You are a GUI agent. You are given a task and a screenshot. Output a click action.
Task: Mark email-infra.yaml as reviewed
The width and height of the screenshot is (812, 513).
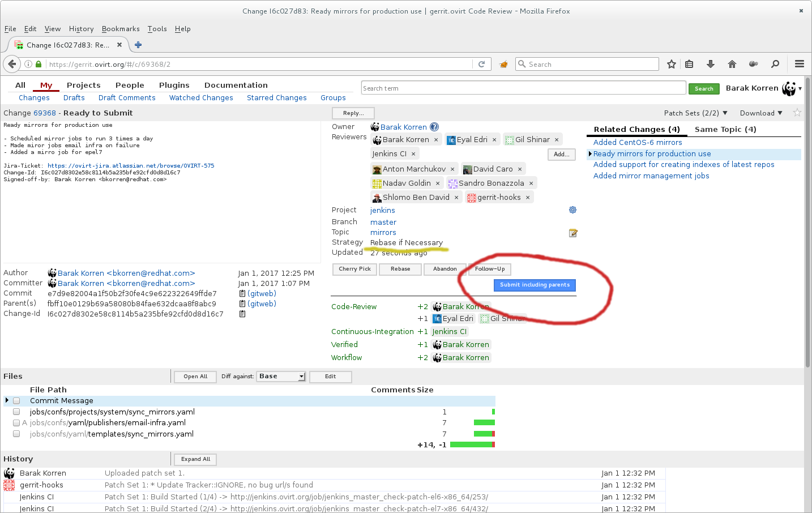click(x=16, y=422)
